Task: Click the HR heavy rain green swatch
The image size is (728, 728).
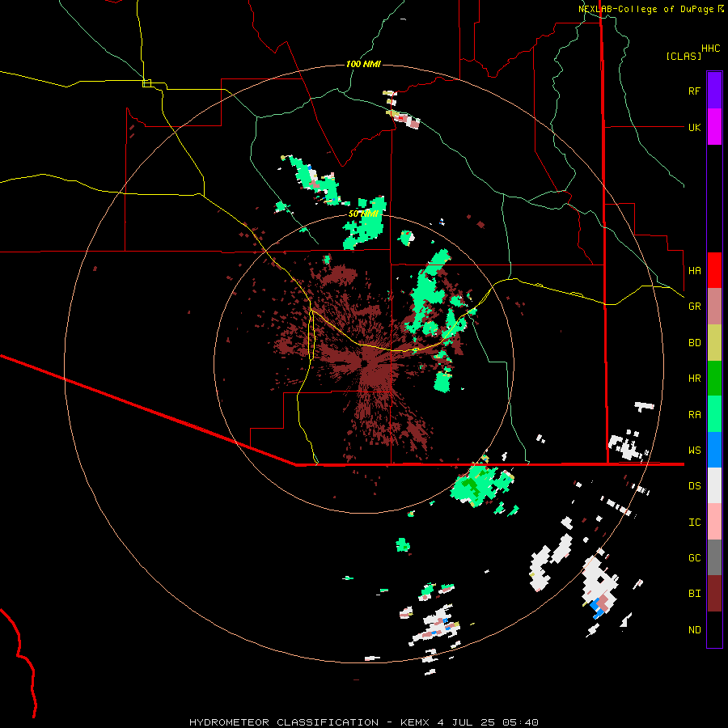Action: click(x=714, y=379)
